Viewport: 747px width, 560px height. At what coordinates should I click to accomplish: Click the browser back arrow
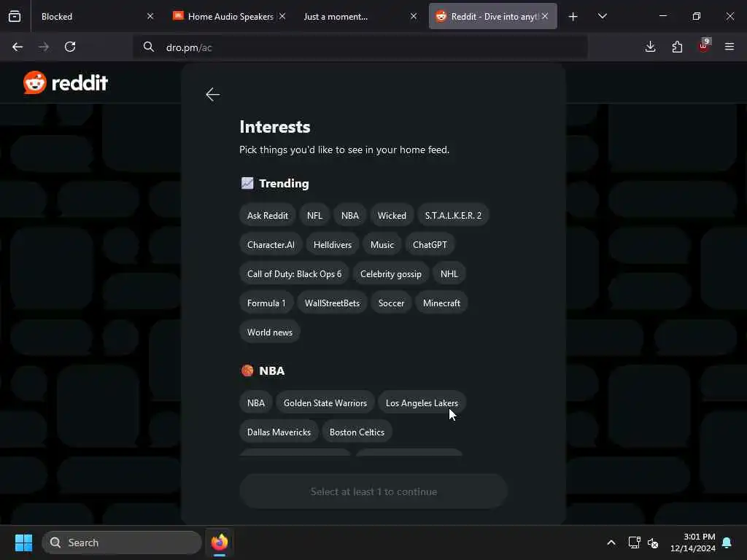coord(18,47)
